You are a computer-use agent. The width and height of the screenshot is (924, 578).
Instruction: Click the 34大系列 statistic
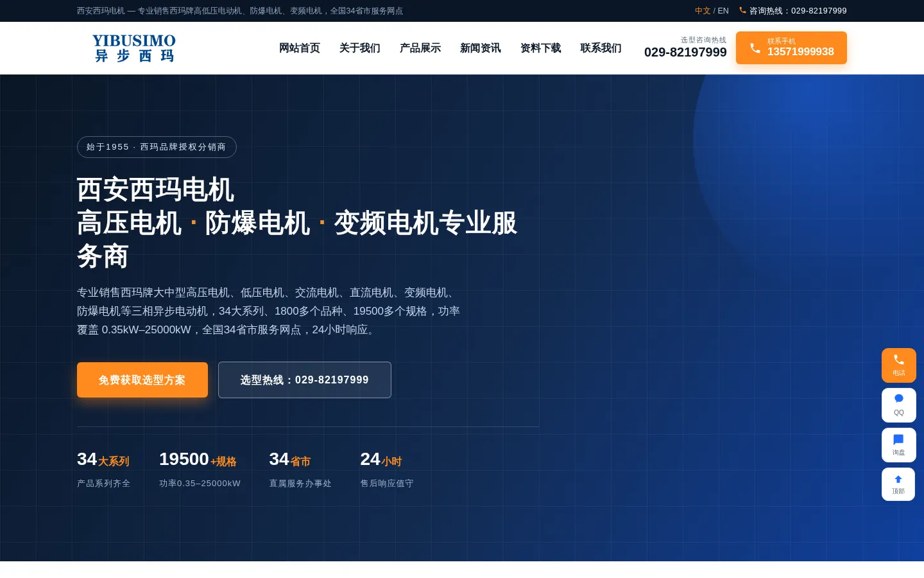(103, 460)
